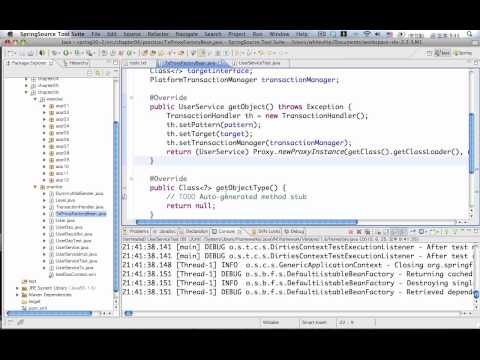Expand the Maven Dependencies node

pos(17,295)
